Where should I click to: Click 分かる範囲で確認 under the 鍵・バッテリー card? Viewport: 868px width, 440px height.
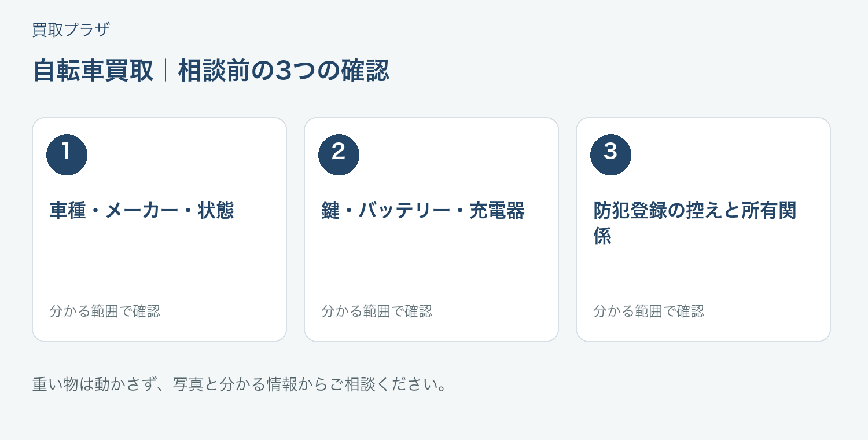tap(377, 311)
